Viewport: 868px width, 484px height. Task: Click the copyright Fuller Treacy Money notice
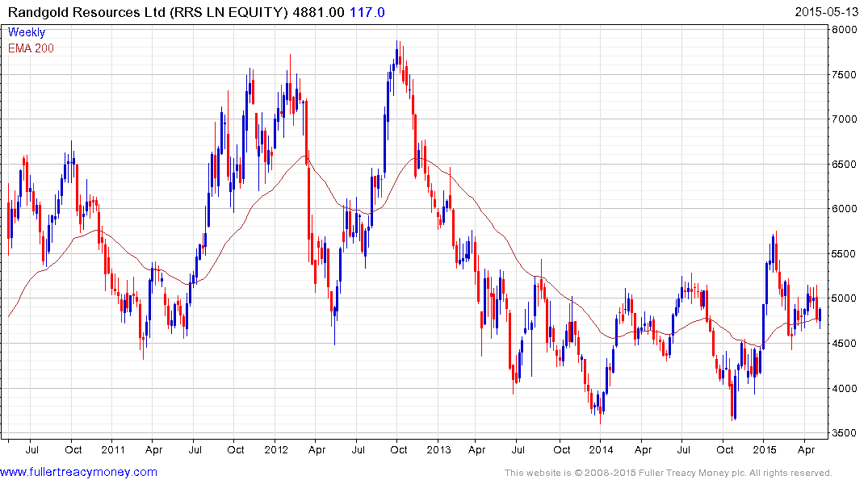click(669, 473)
